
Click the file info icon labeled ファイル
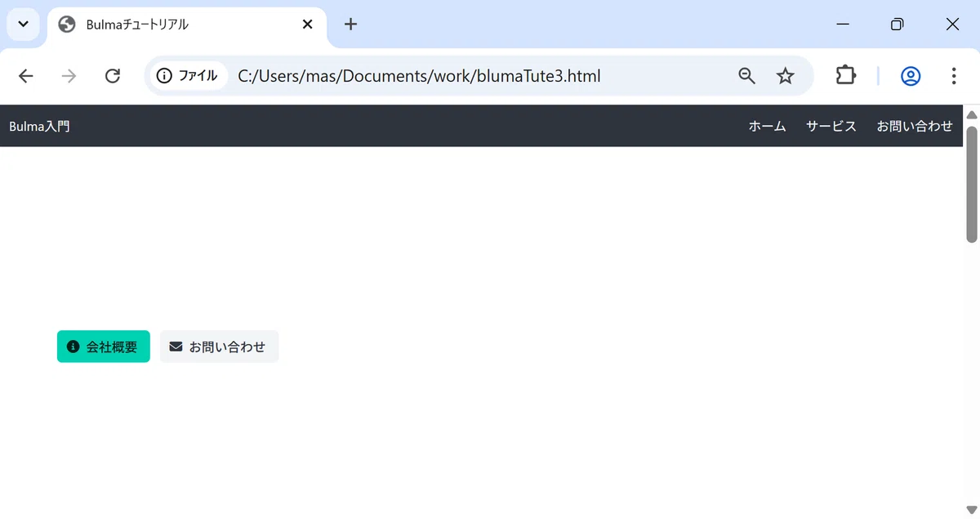click(x=187, y=76)
